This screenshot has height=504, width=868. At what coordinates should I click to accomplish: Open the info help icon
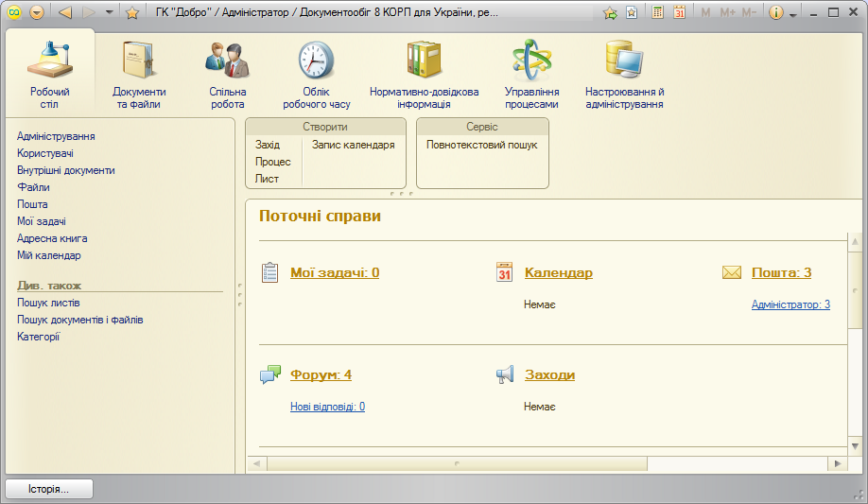click(x=776, y=12)
